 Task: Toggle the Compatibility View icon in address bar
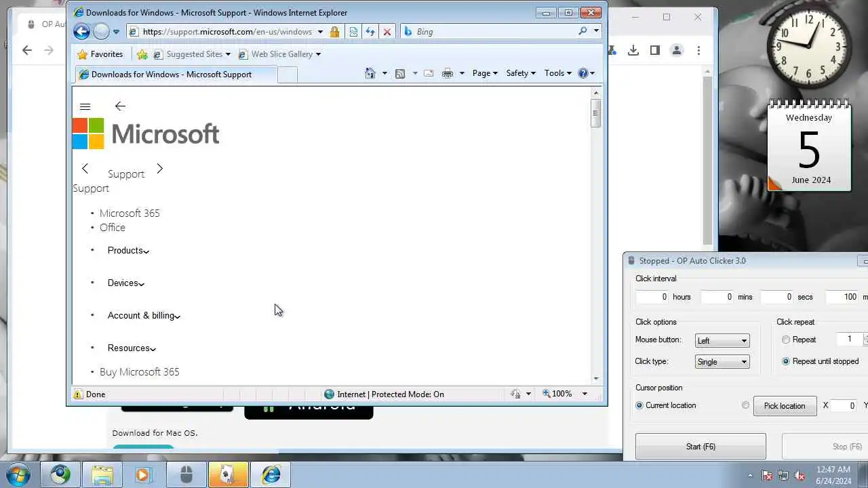tap(353, 32)
